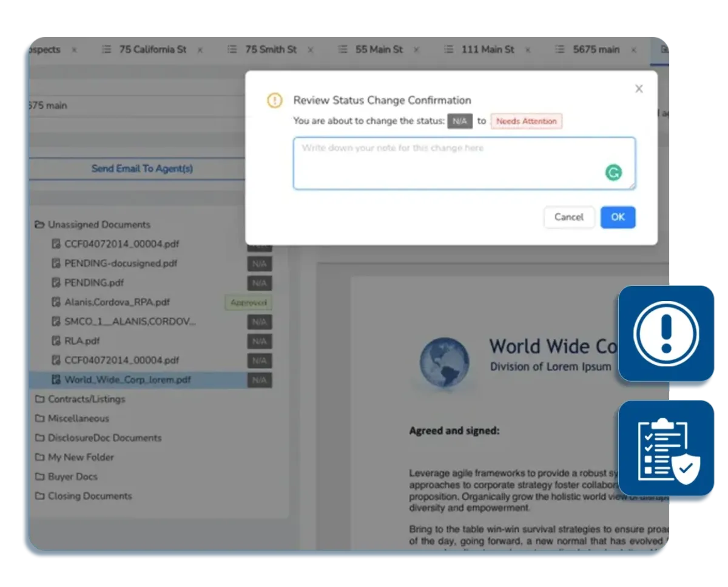The width and height of the screenshot is (728, 587).
Task: Close the 5675 main tab
Action: 634,50
